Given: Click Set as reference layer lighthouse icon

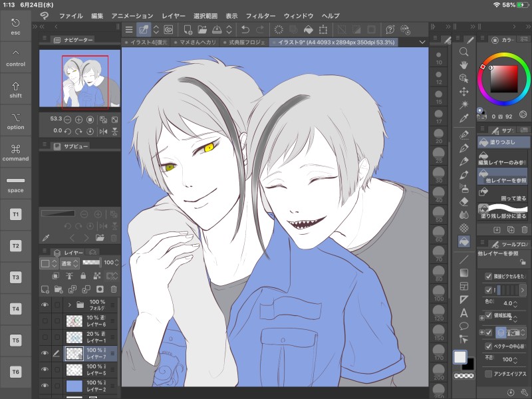Looking at the screenshot, I should [x=69, y=276].
